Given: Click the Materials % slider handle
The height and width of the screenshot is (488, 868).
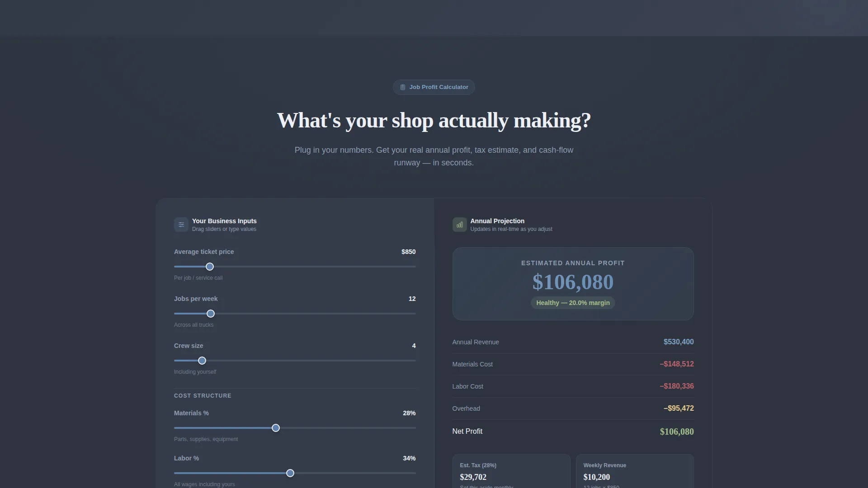Looking at the screenshot, I should click(x=276, y=428).
